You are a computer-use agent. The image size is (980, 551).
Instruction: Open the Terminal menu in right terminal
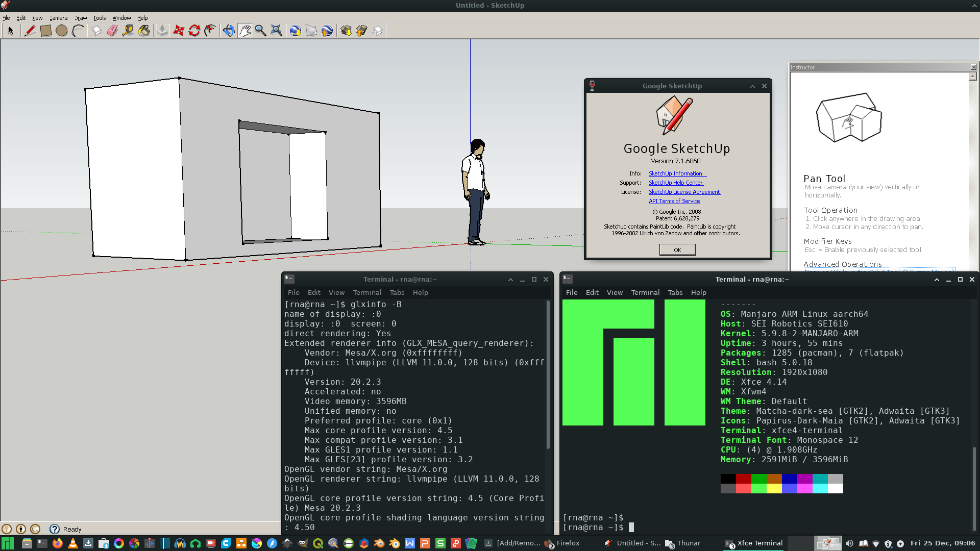(x=645, y=292)
